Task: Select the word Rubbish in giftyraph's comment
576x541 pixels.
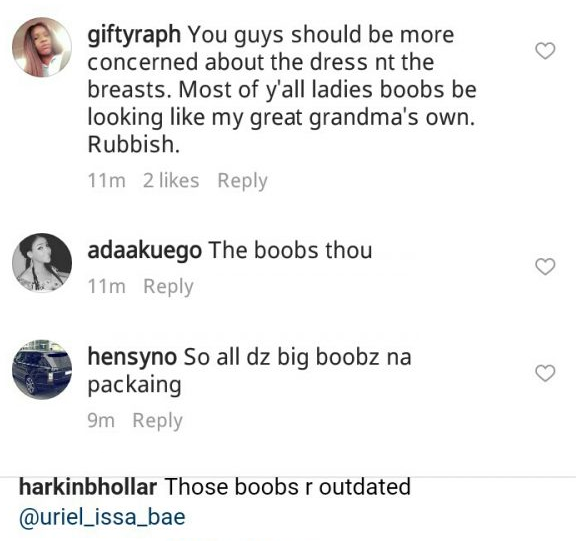Action: click(134, 144)
